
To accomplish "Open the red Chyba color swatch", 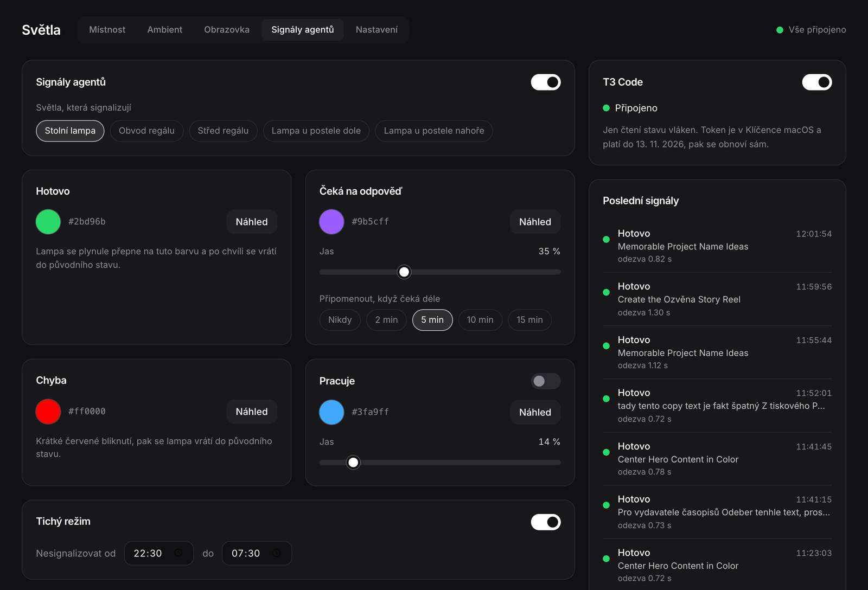I will pyautogui.click(x=48, y=412).
